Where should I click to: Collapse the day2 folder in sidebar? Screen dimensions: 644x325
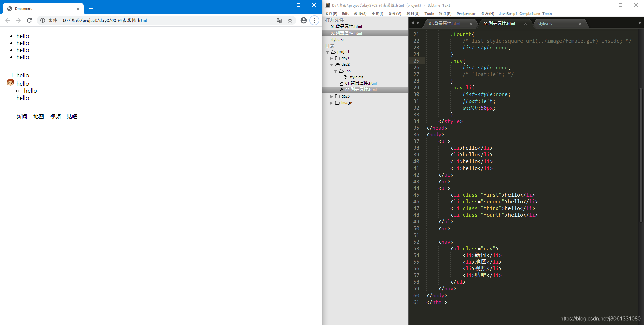[331, 65]
